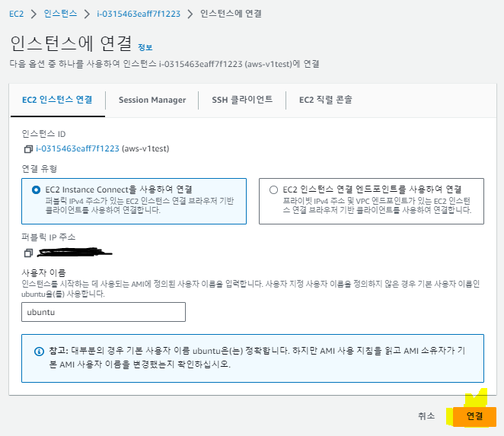Select EC2 Instance Connect radio option
The height and width of the screenshot is (436, 504).
37,190
